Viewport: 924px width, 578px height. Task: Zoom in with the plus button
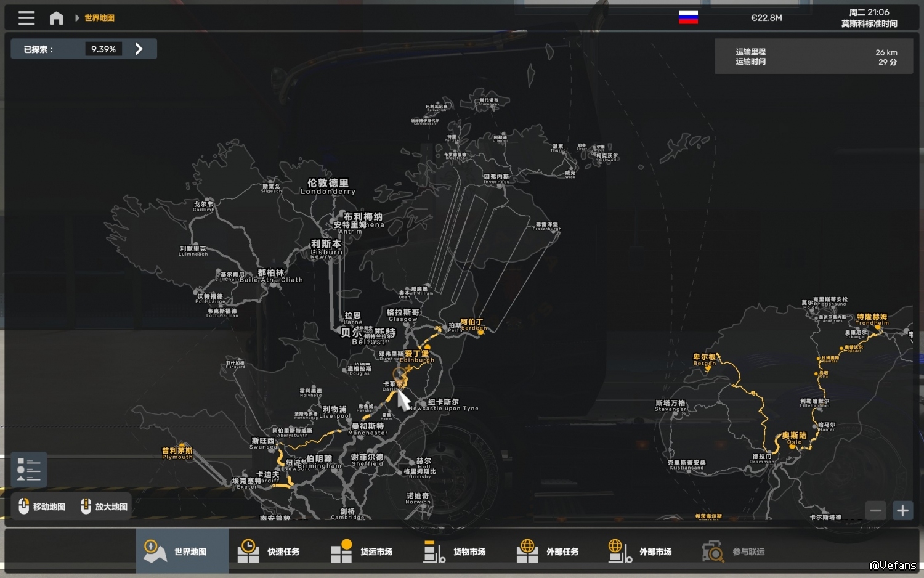point(902,511)
